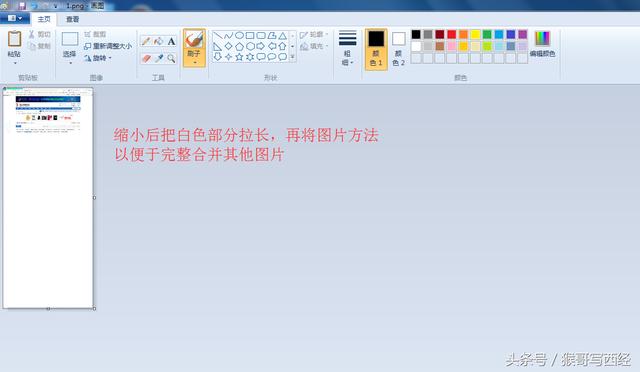The height and width of the screenshot is (372, 640).
Task: Select the Eraser tool
Action: [x=146, y=58]
